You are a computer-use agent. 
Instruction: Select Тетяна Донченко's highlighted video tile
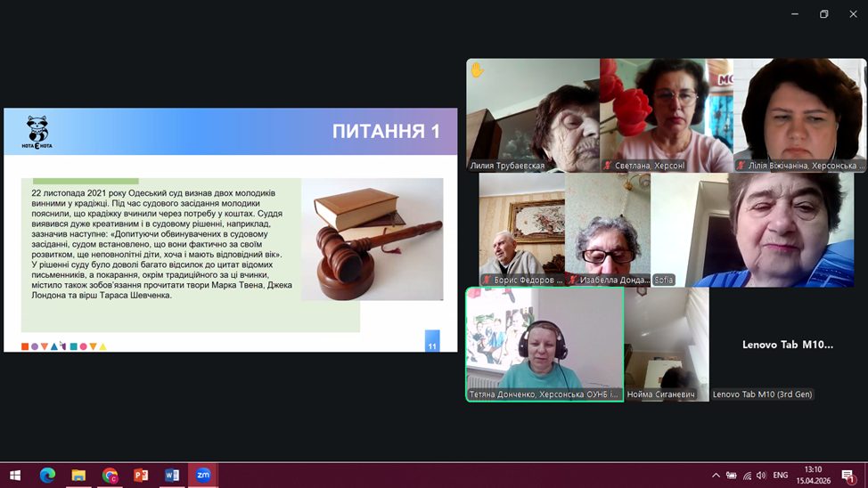(x=545, y=344)
